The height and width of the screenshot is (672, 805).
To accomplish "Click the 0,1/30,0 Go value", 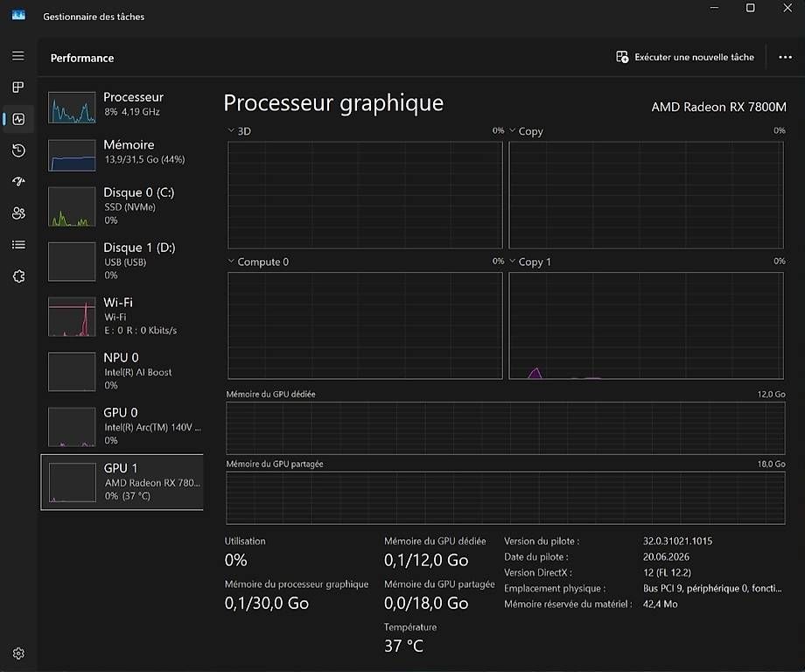I will [x=267, y=603].
